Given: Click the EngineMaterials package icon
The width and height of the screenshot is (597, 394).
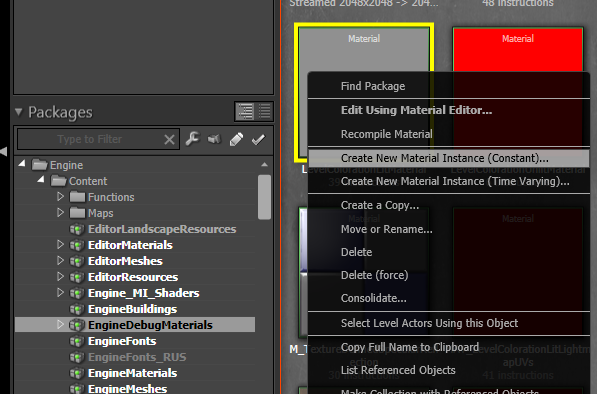Looking at the screenshot, I should (x=77, y=373).
